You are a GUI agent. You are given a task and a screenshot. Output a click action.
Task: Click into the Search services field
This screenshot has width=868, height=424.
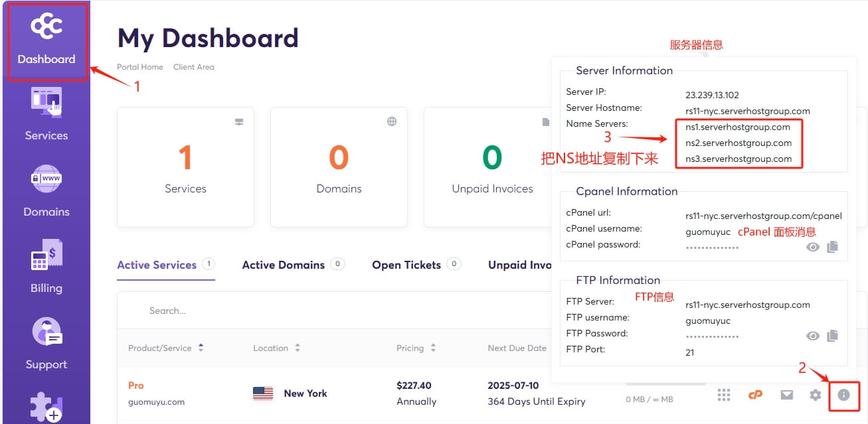point(266,311)
